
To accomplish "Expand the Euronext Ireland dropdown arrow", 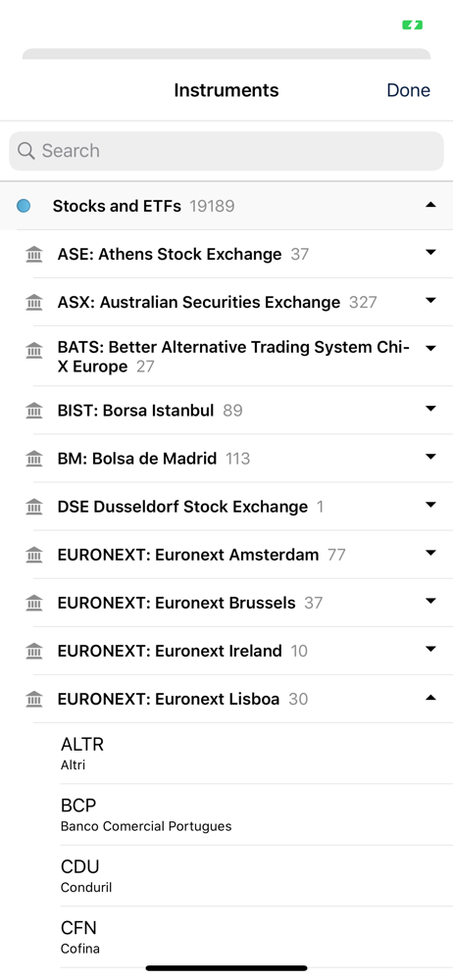I will pyautogui.click(x=430, y=650).
